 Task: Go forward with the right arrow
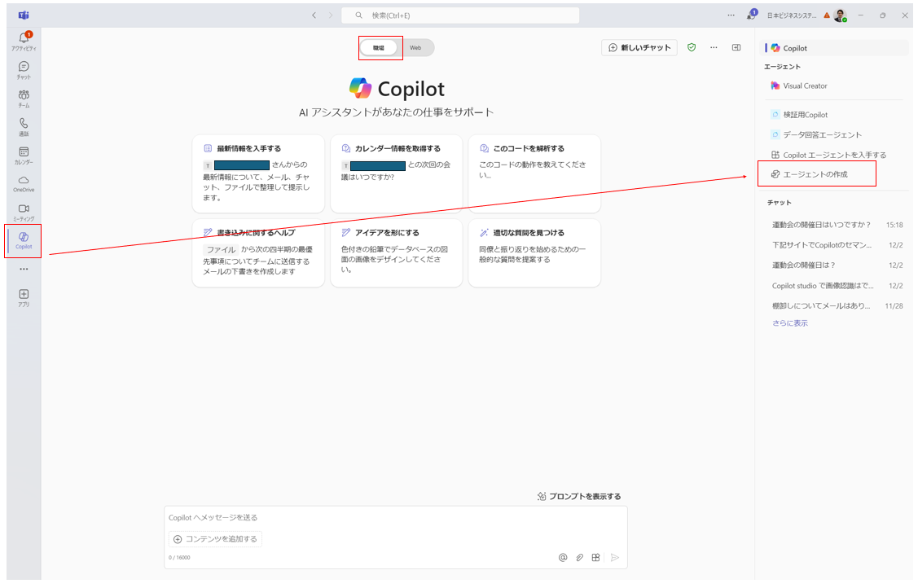click(x=331, y=15)
